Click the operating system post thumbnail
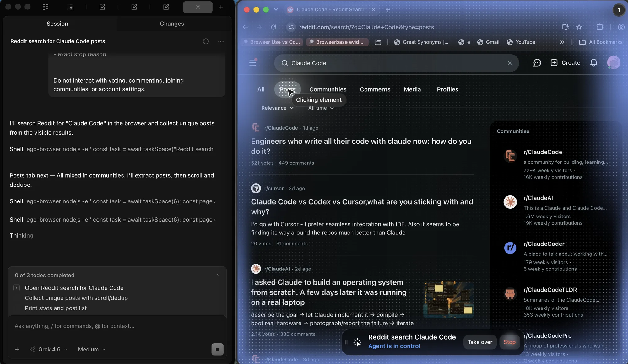The height and width of the screenshot is (364, 628). (x=448, y=299)
